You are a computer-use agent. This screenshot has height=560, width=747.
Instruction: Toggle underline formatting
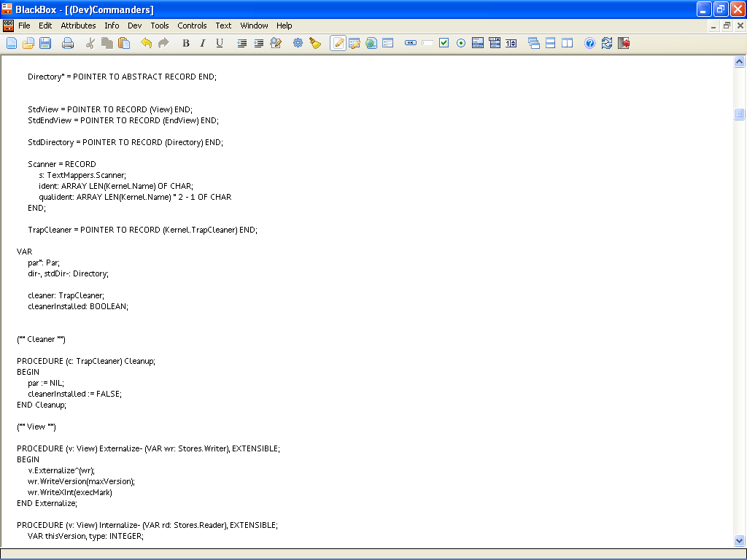[x=220, y=43]
